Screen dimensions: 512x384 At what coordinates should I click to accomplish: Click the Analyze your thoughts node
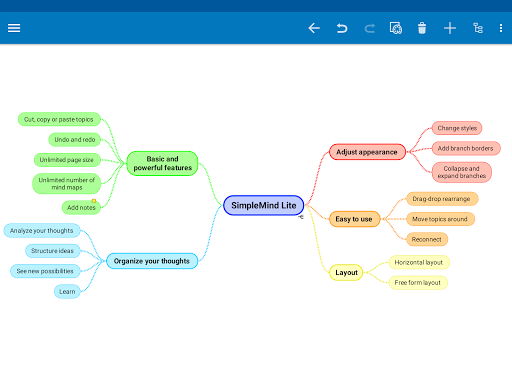click(42, 231)
